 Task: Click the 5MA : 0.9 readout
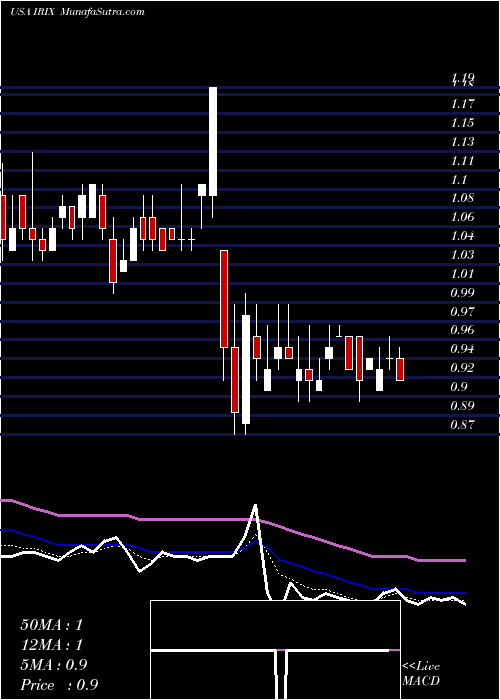tap(54, 665)
